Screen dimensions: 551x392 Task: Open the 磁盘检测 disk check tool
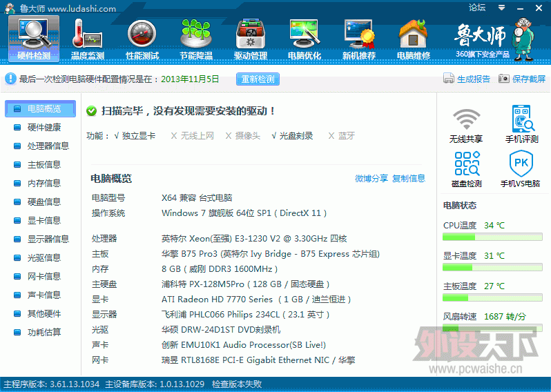(466, 169)
